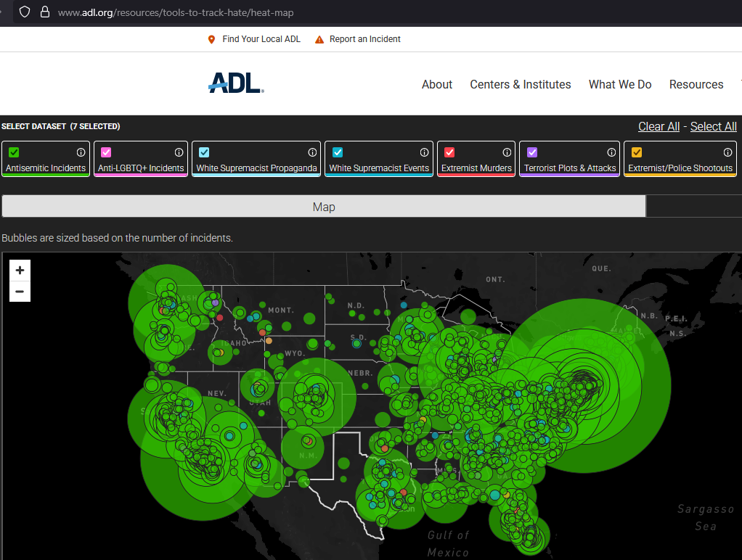This screenshot has height=560, width=742.
Task: Open info icon for Antisemitic Incidents
Action: (81, 152)
